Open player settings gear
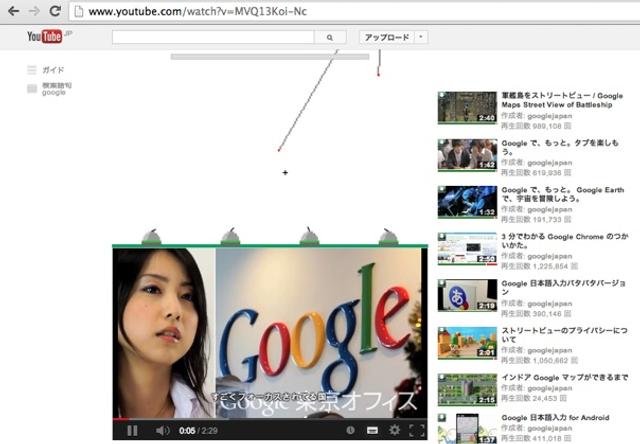 394,430
